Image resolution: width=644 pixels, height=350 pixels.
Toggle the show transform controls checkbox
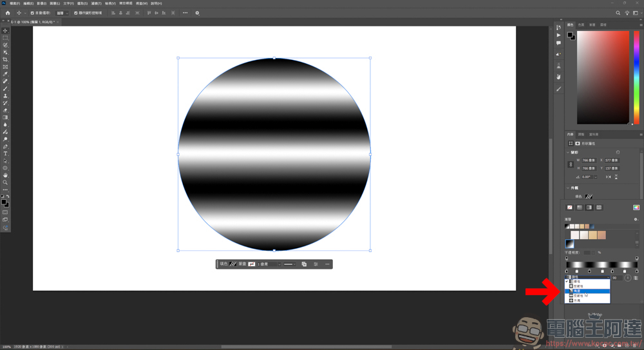75,13
